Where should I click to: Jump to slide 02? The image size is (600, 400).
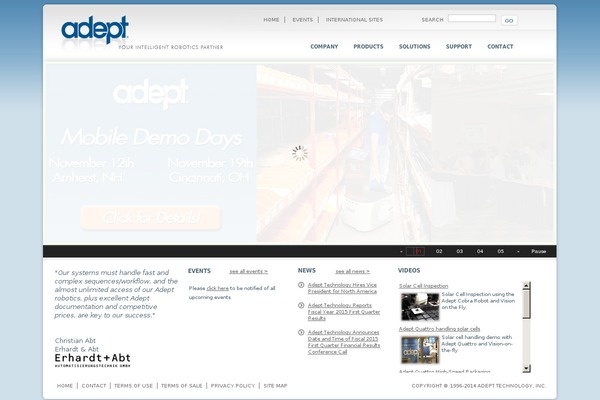pos(439,251)
